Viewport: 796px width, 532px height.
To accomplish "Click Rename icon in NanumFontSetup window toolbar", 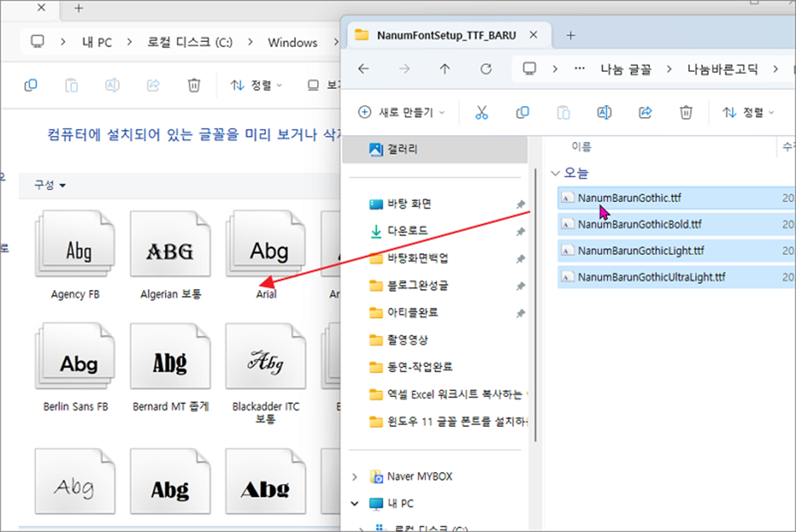I will pyautogui.click(x=604, y=113).
